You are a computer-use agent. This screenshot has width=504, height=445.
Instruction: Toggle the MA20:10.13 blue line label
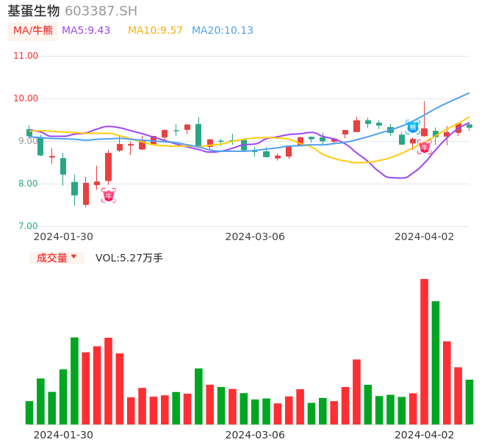click(x=223, y=31)
